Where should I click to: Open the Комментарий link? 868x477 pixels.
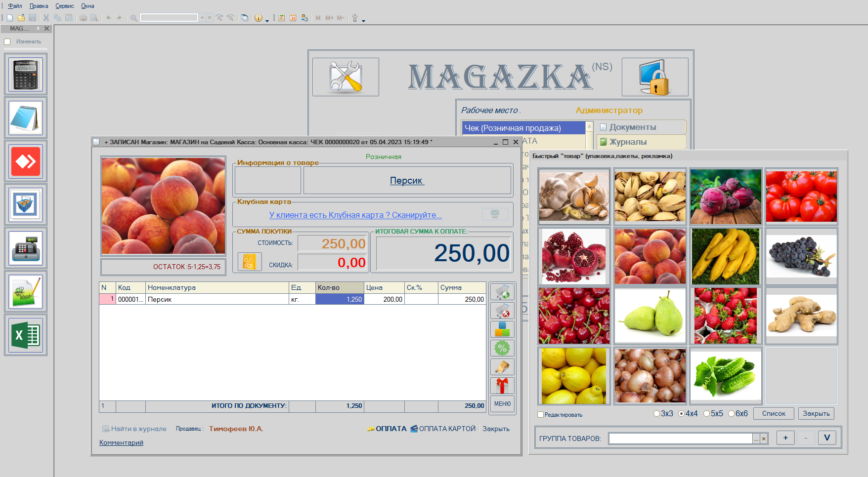click(121, 442)
